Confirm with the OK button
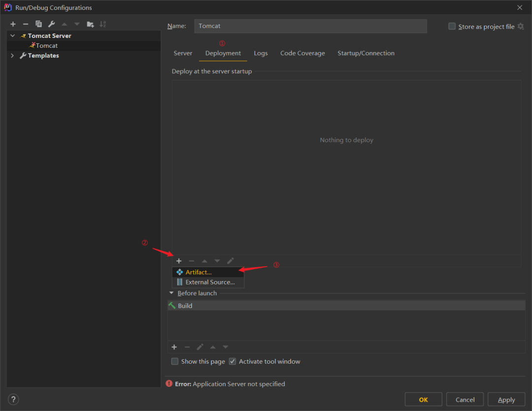 tap(424, 400)
